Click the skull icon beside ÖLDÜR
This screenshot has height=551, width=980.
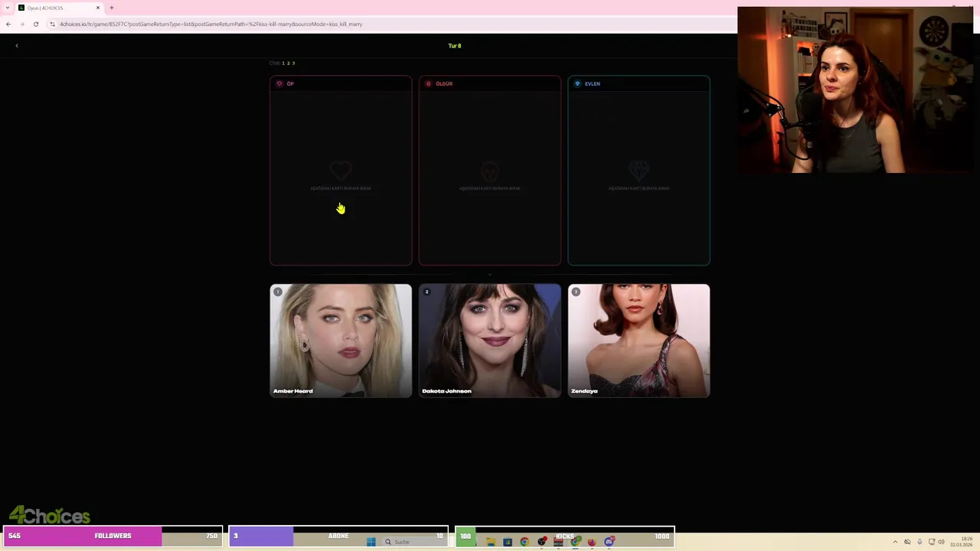pos(429,83)
